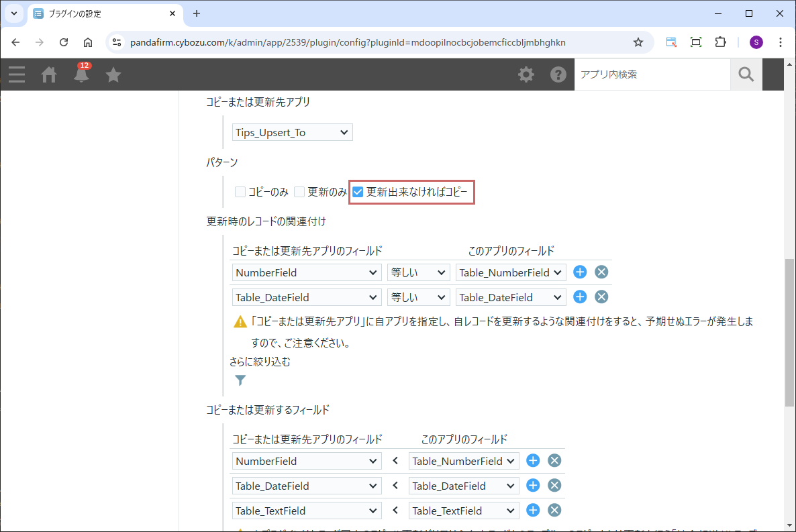Viewport: 796px width, 532px height.
Task: Check the コピーのみ checkbox
Action: tap(240, 193)
